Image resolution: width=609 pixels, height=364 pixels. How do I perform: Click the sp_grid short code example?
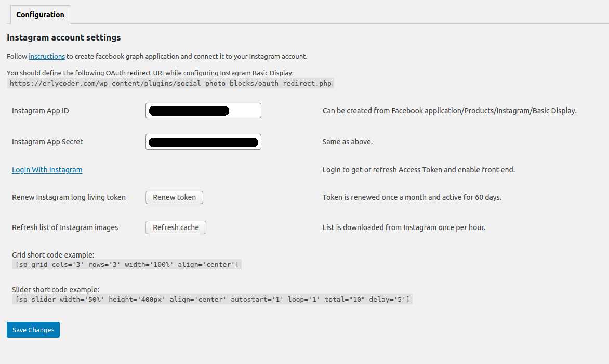coord(127,265)
